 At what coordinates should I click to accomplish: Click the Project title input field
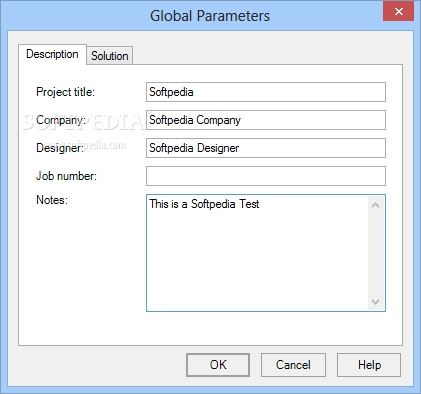[266, 92]
